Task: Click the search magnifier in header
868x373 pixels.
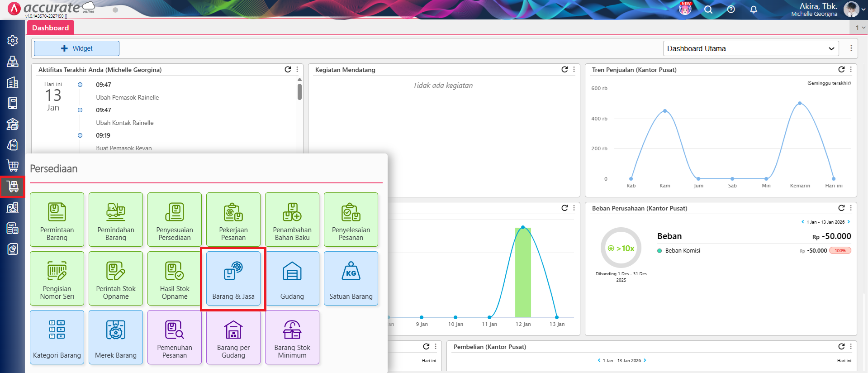Action: coord(708,10)
